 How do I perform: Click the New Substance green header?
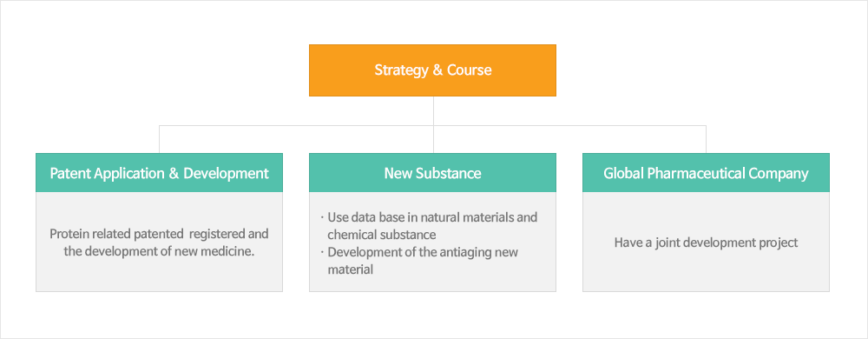pyautogui.click(x=432, y=173)
